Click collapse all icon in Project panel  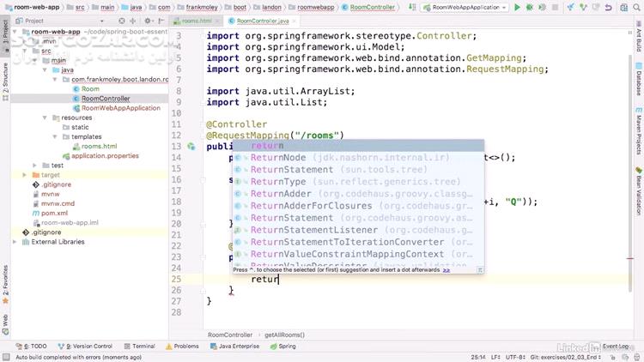(x=132, y=21)
